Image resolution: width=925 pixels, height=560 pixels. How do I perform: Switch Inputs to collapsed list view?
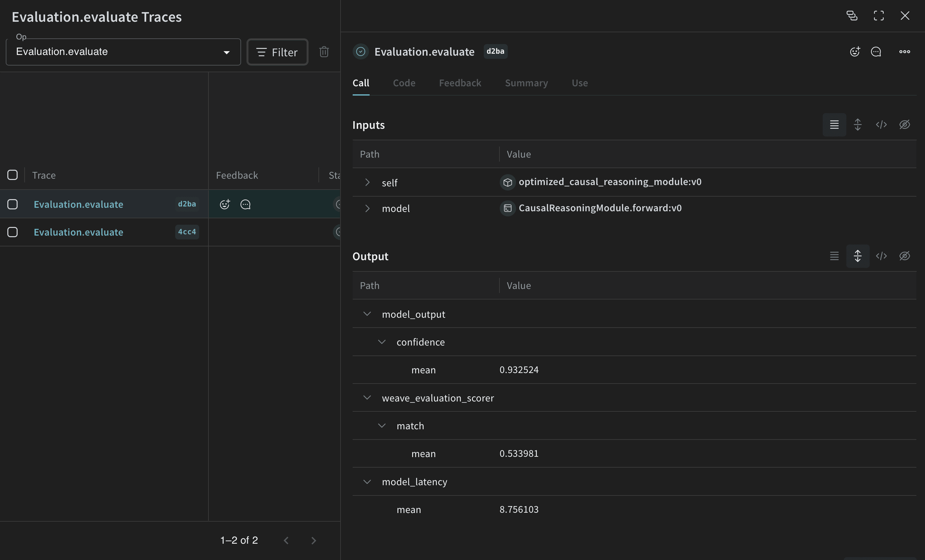point(834,124)
